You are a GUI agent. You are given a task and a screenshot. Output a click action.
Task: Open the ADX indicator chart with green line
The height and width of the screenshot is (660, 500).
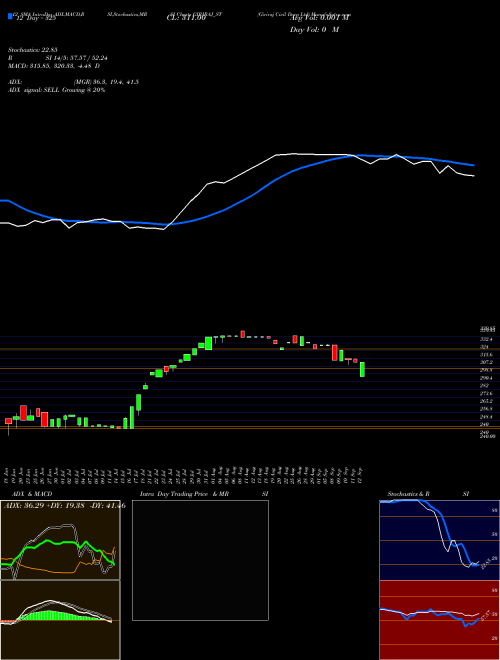click(60, 540)
